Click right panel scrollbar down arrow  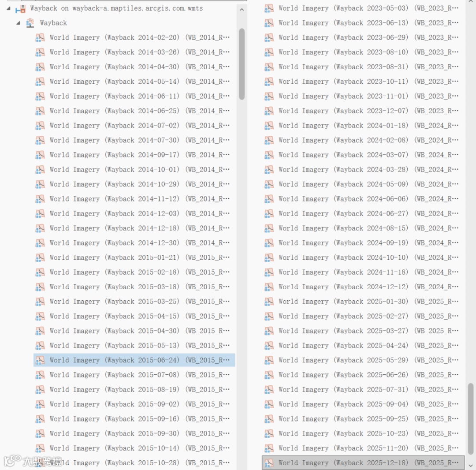[471, 466]
